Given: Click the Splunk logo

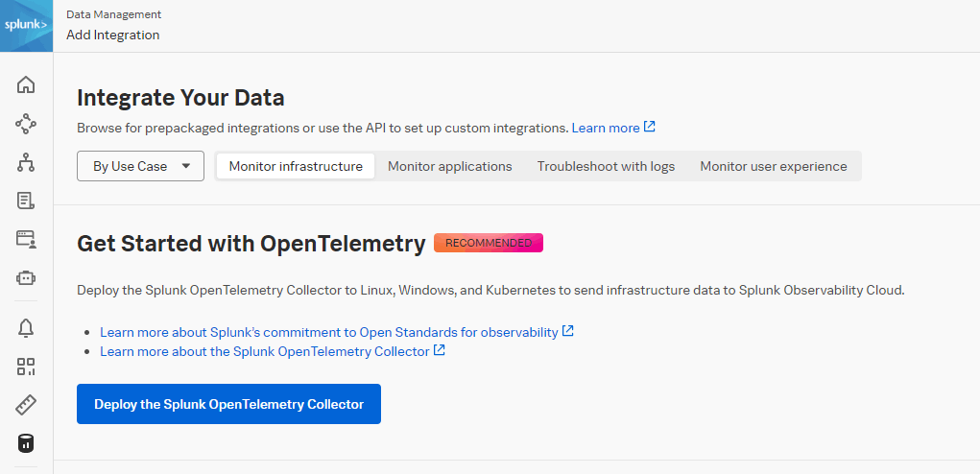Looking at the screenshot, I should pyautogui.click(x=26, y=26).
